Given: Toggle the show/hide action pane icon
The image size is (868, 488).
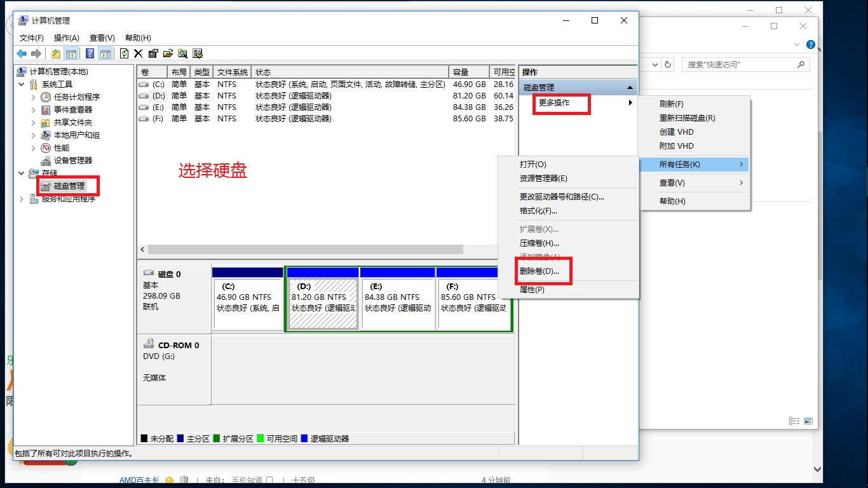Looking at the screenshot, I should click(105, 54).
